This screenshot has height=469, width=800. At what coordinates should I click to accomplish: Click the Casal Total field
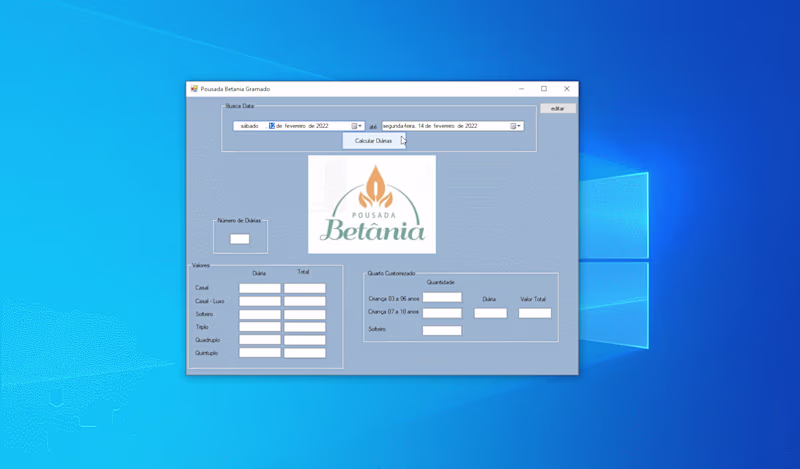click(x=305, y=288)
